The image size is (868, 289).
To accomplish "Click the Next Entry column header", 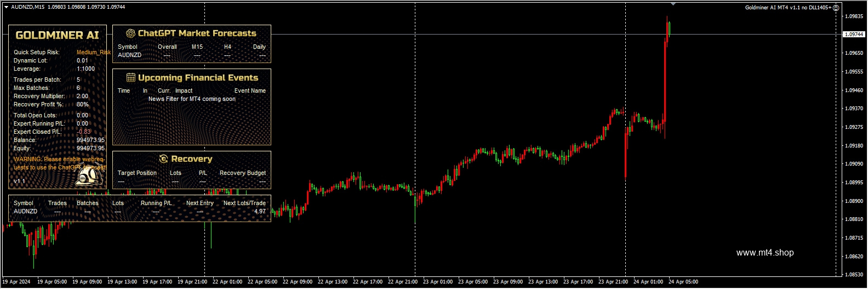I will point(200,203).
